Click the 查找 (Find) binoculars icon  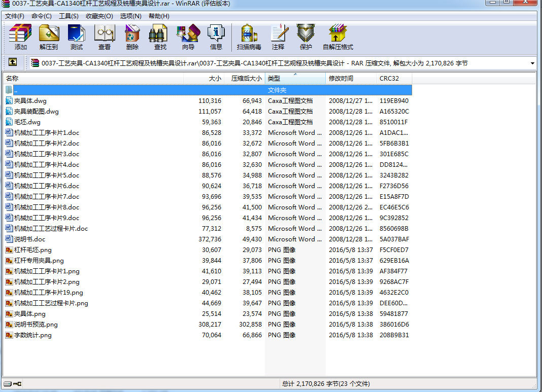(x=158, y=33)
